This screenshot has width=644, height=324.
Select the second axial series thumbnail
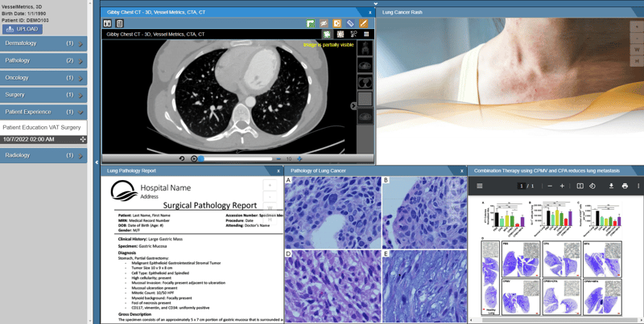(x=365, y=65)
